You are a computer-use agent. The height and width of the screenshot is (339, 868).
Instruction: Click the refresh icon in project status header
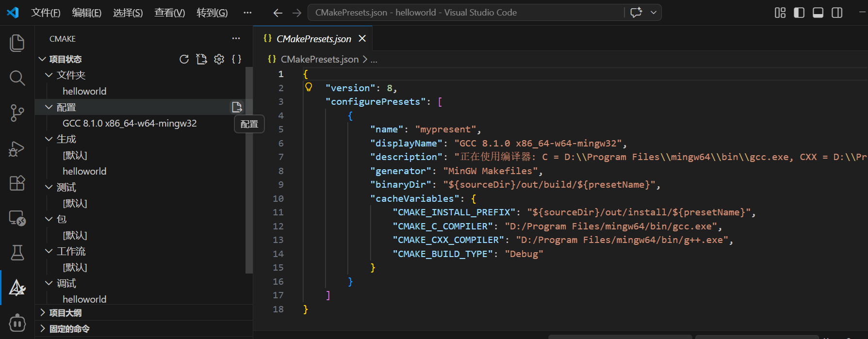[x=184, y=59]
